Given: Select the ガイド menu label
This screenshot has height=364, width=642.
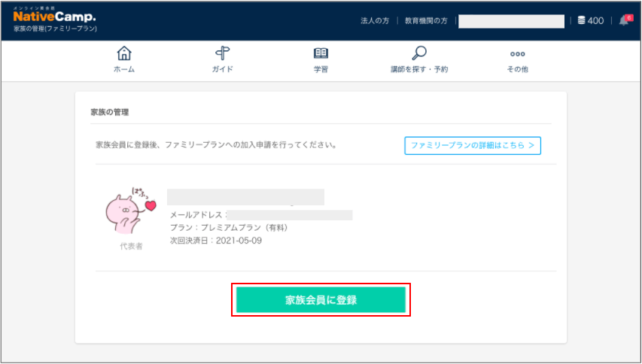Looking at the screenshot, I should point(222,69).
